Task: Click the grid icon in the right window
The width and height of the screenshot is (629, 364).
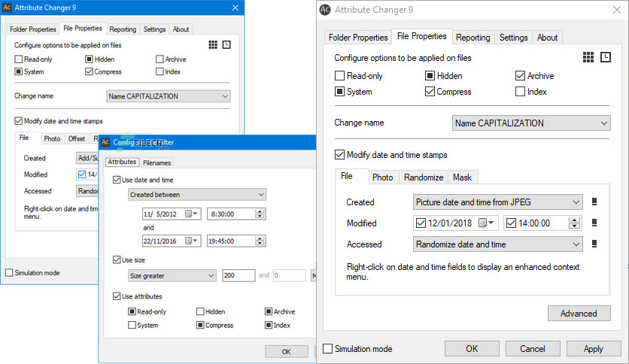Action: click(588, 58)
